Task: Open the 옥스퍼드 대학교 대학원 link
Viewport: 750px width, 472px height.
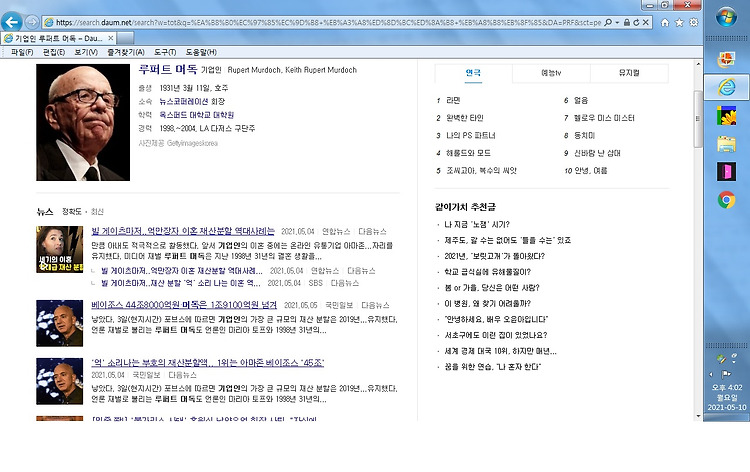Action: (x=197, y=115)
